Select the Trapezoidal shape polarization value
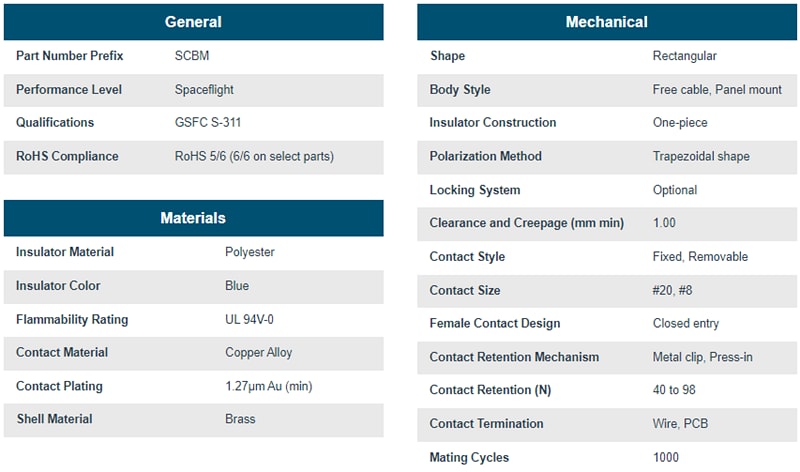The width and height of the screenshot is (800, 472). (x=700, y=156)
